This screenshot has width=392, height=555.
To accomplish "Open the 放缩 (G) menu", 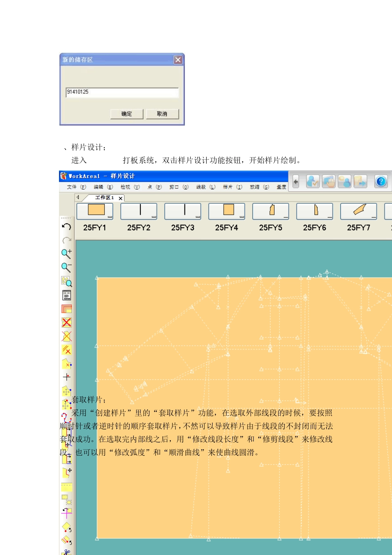I will pyautogui.click(x=260, y=187).
